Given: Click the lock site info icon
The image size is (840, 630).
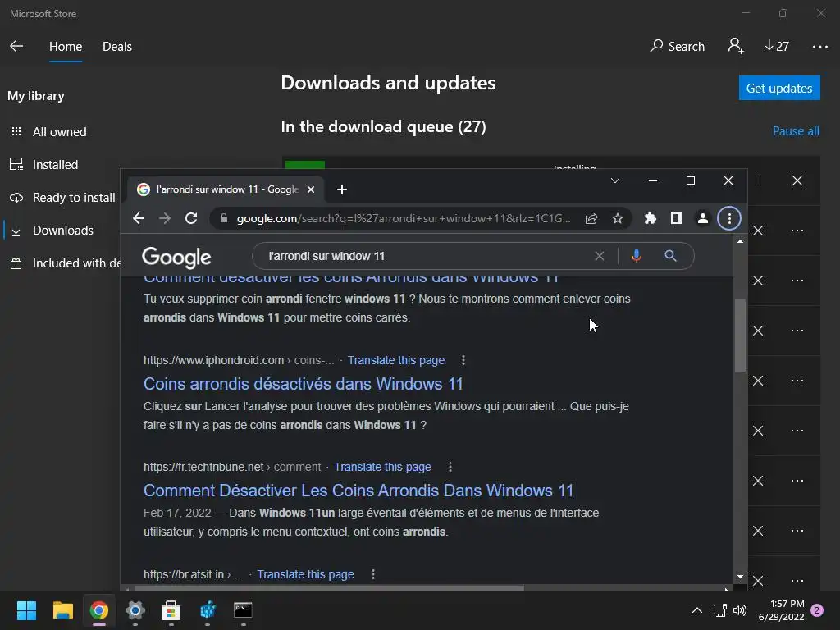Looking at the screenshot, I should click(224, 218).
